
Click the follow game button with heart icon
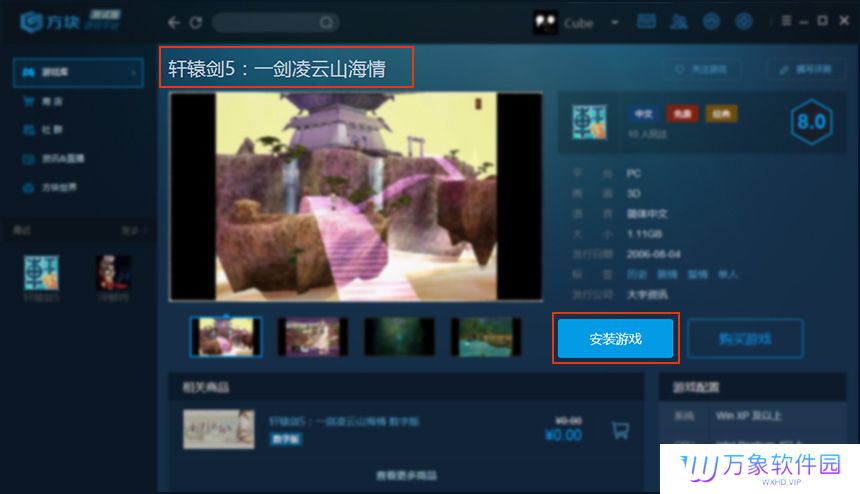701,70
